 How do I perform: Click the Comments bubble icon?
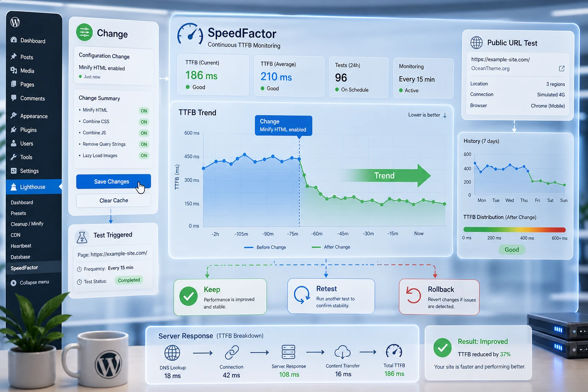click(14, 98)
